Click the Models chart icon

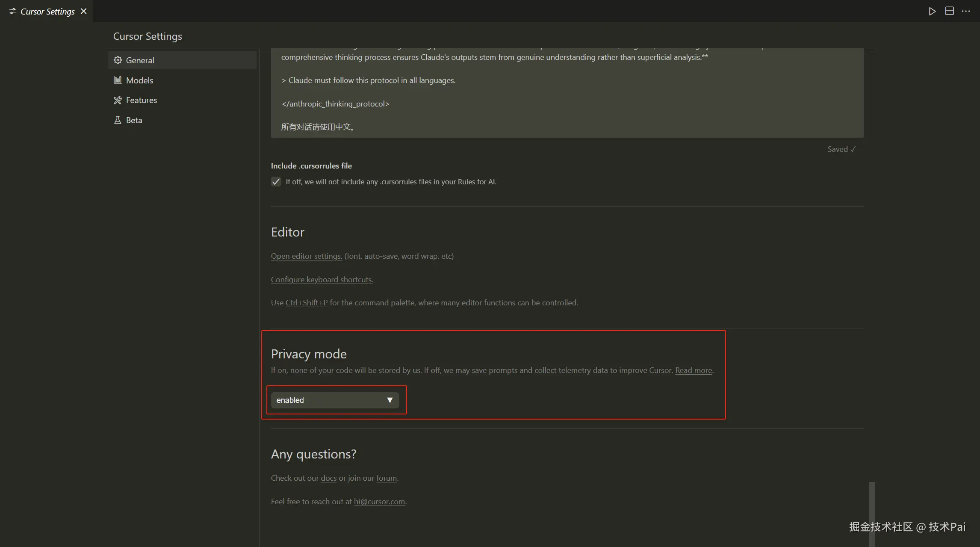pyautogui.click(x=118, y=80)
